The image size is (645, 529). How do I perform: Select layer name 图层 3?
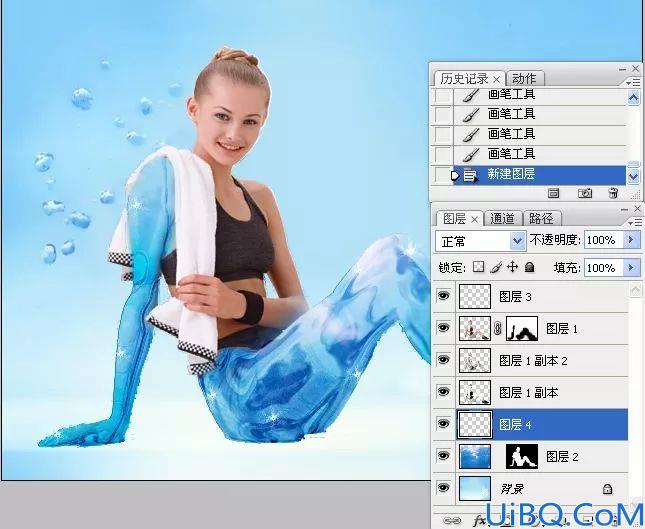(x=515, y=297)
